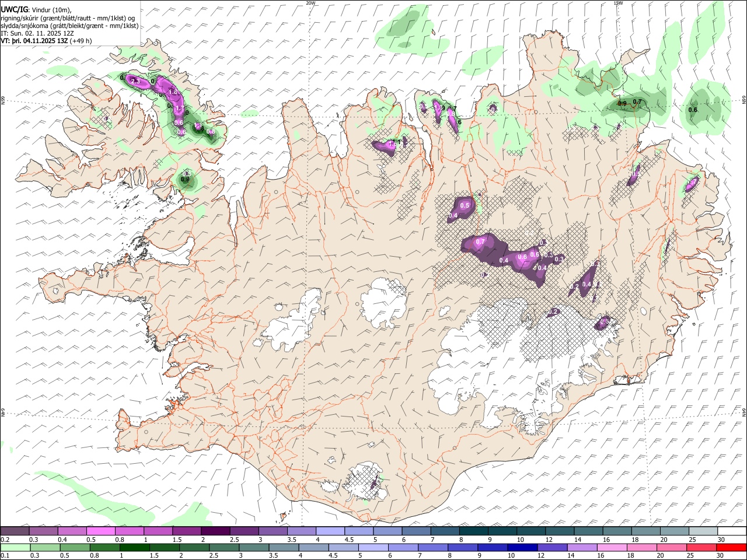Image resolution: width=747 pixels, height=560 pixels.
Task: Click the 0.5 value on the central purple patch
Action: (x=465, y=206)
